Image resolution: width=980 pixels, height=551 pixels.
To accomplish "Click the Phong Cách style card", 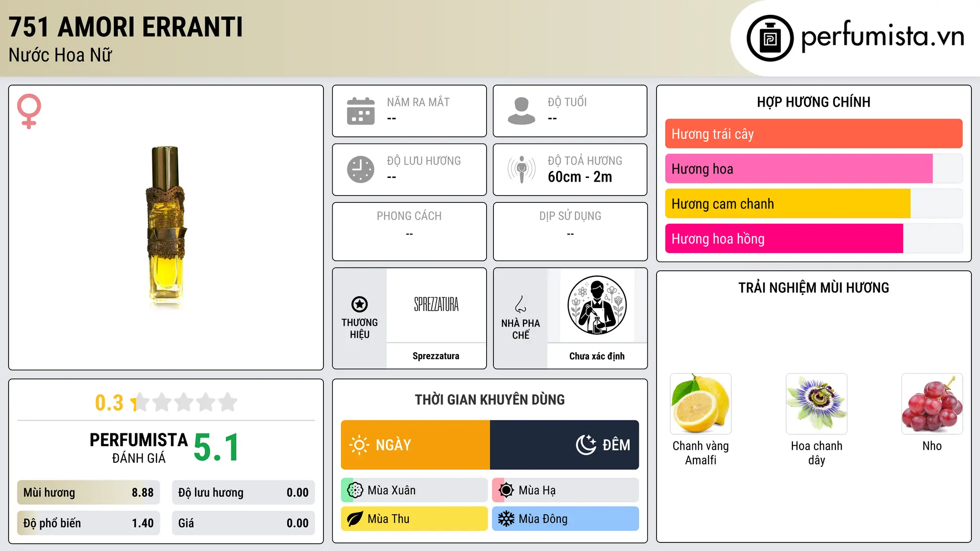I will click(409, 231).
